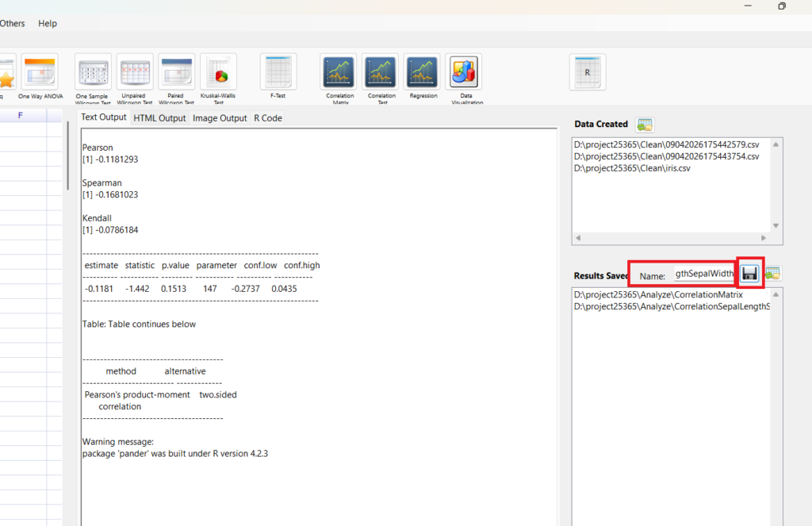
Task: Open the Help menu
Action: 48,24
